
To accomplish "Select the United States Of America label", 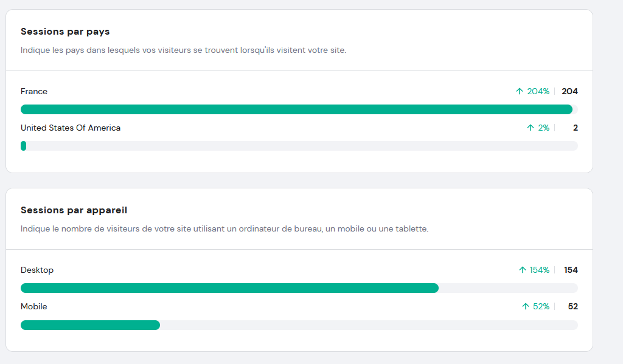I will (x=71, y=128).
